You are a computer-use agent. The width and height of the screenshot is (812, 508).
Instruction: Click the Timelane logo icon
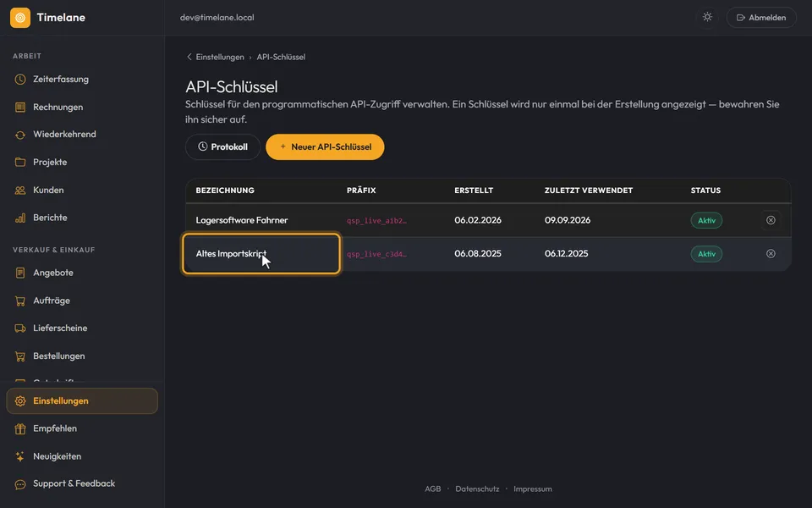pos(20,18)
